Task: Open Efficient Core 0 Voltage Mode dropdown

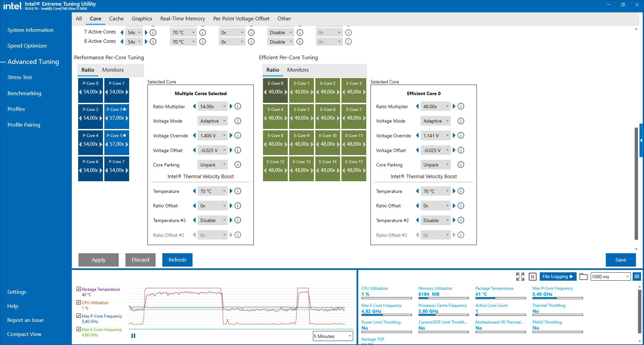Action: click(436, 121)
